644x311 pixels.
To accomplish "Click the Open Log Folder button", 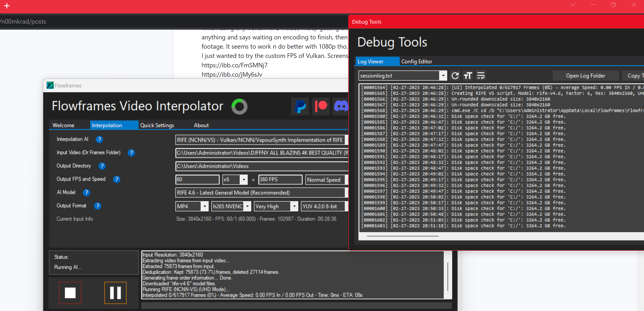I will (585, 76).
